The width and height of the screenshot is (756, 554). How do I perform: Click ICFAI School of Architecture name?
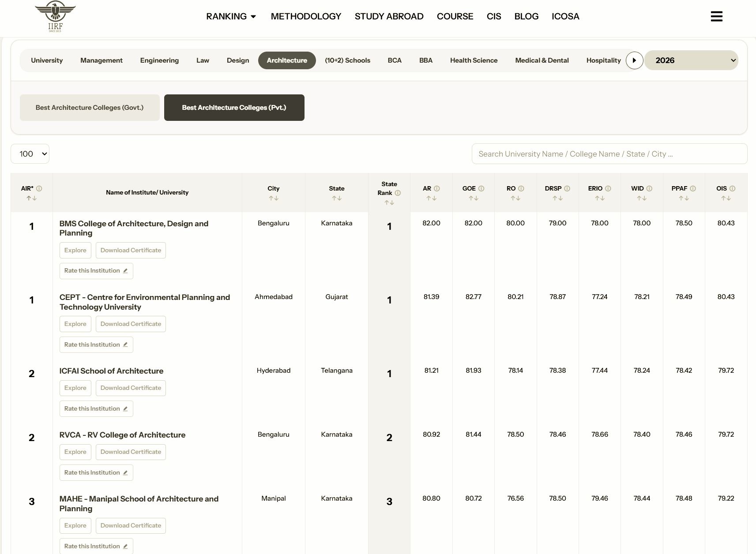coord(111,371)
